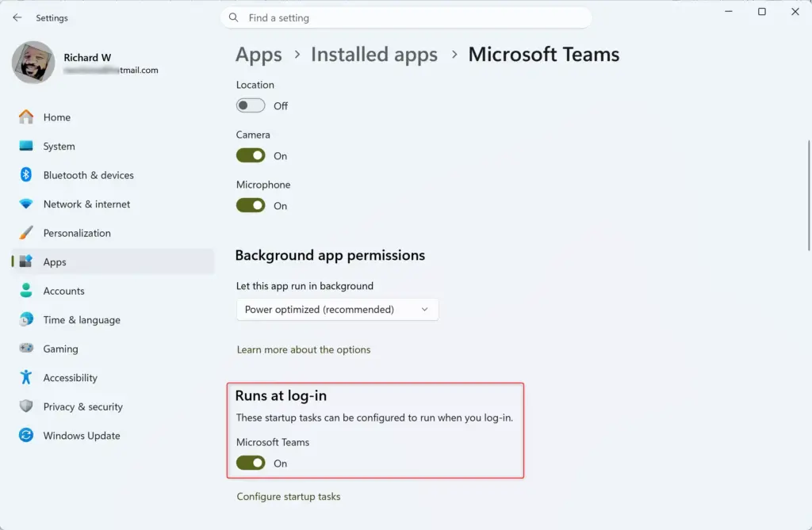Image resolution: width=812 pixels, height=530 pixels.
Task: Click the back arrow icon in Settings
Action: (17, 17)
